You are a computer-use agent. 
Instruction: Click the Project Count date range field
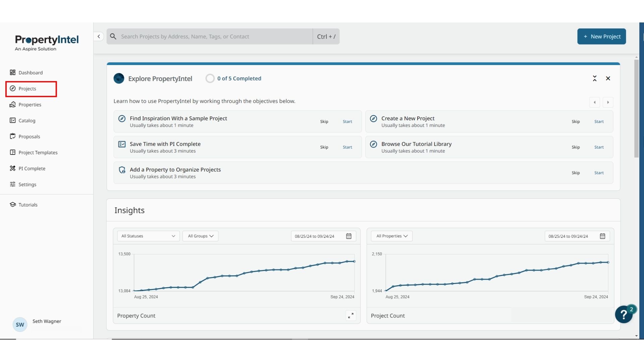(x=577, y=236)
